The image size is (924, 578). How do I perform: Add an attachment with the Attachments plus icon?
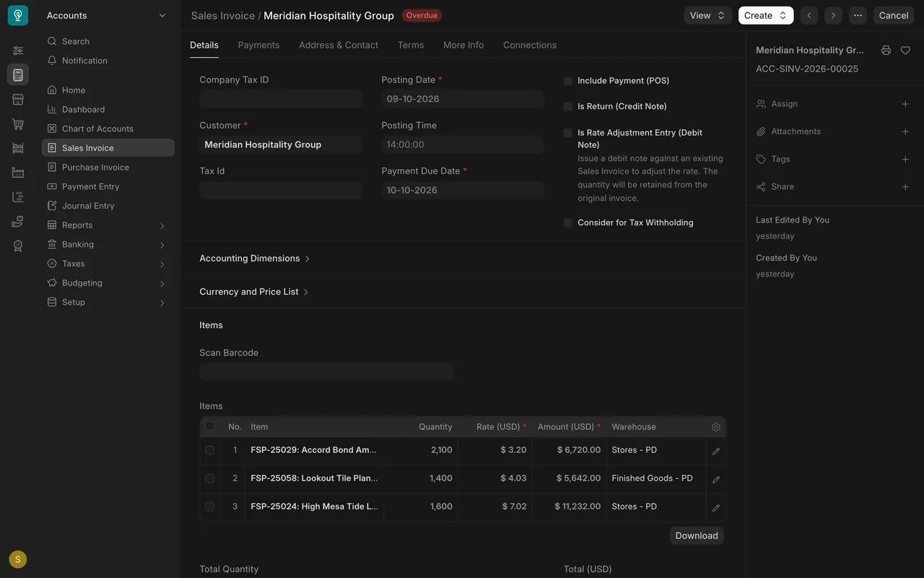click(905, 131)
